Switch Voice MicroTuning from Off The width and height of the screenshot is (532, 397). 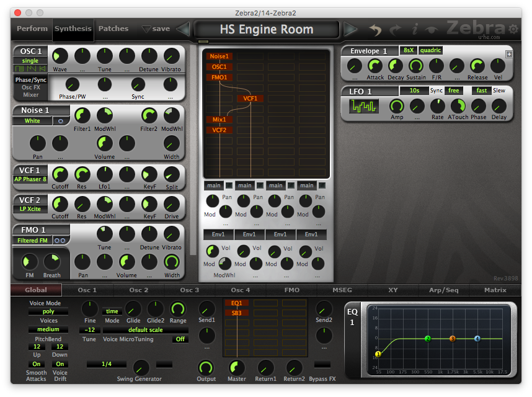[x=180, y=339]
